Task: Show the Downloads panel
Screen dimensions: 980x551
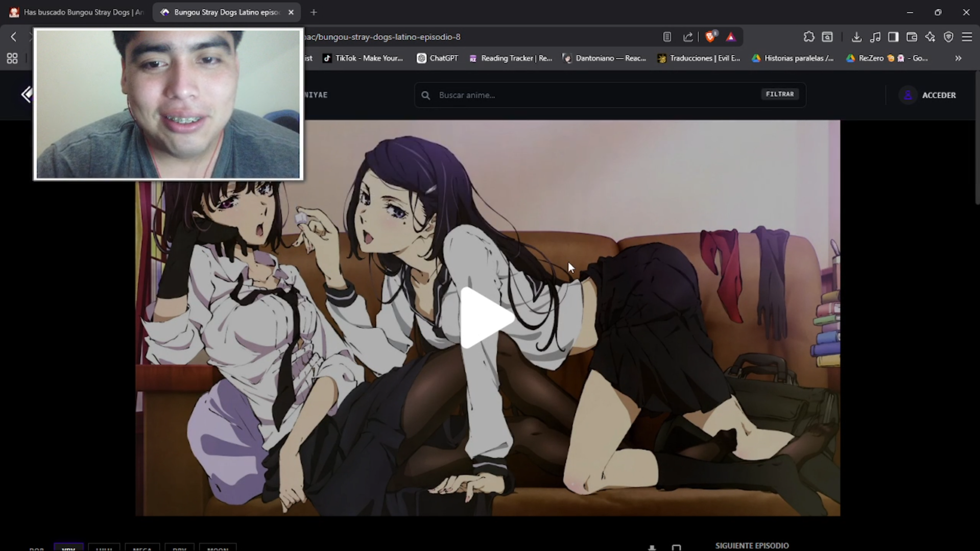Action: click(856, 37)
